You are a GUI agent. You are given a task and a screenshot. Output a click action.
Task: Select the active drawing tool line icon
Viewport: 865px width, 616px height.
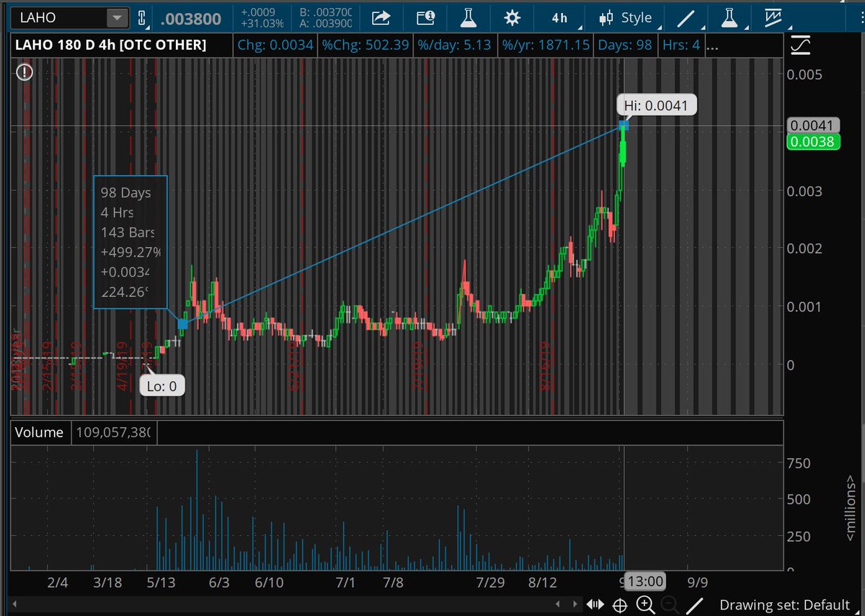coord(695,604)
